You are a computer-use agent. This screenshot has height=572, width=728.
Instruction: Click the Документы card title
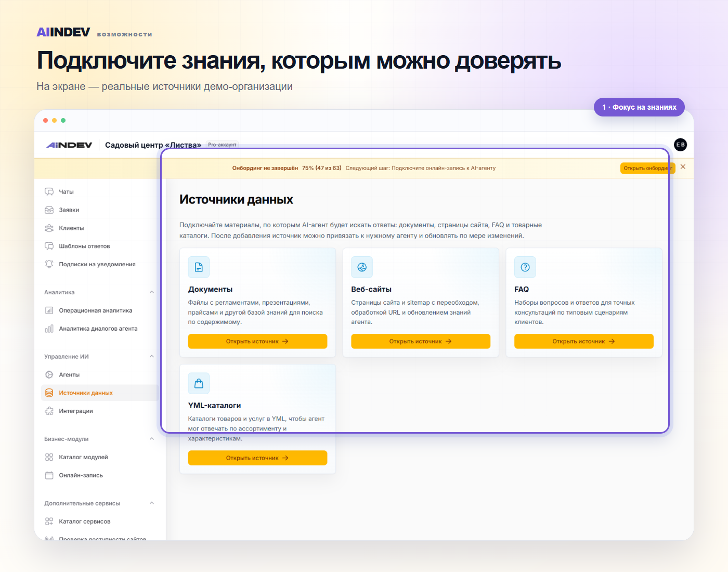[210, 290]
